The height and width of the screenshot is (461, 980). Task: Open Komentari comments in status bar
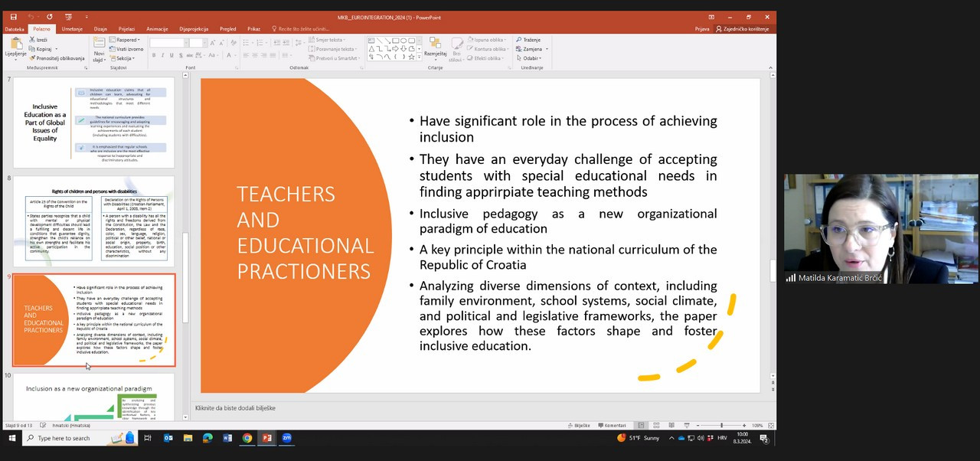[x=612, y=425]
